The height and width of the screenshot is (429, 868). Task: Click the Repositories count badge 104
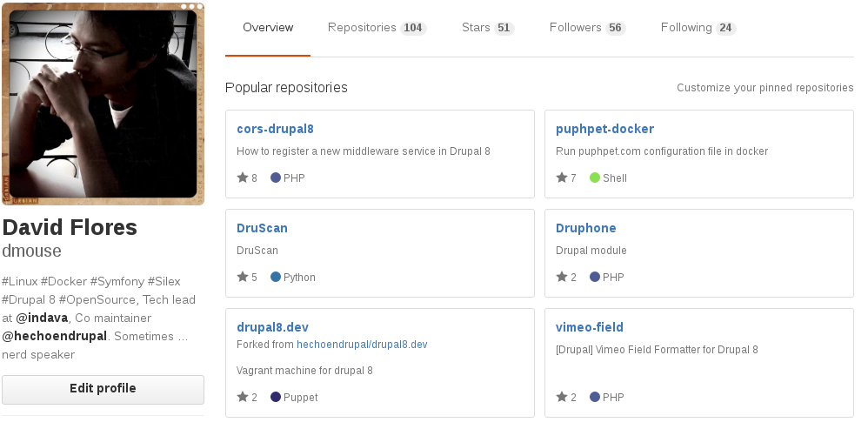(413, 28)
